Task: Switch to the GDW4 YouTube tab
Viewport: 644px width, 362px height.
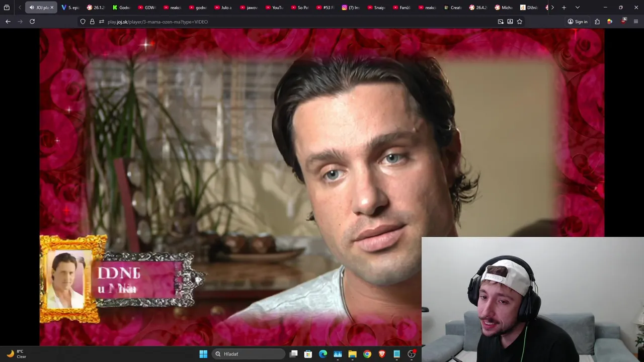Action: click(147, 8)
